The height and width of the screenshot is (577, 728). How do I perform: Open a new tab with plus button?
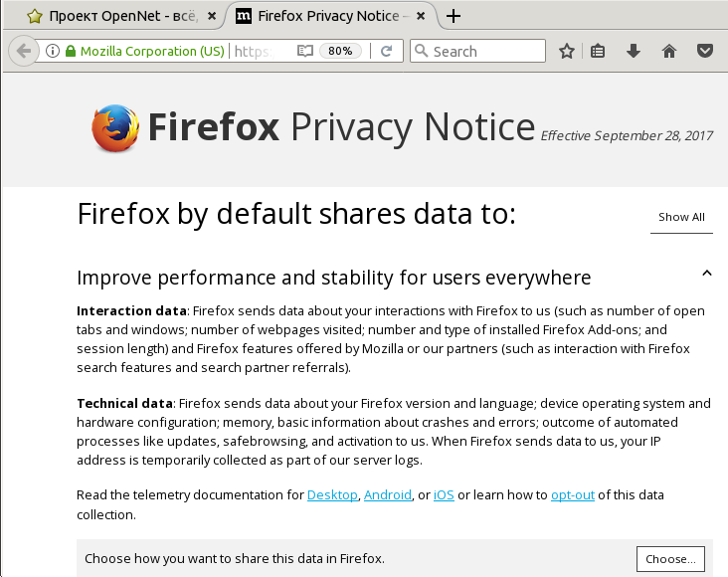pos(454,16)
